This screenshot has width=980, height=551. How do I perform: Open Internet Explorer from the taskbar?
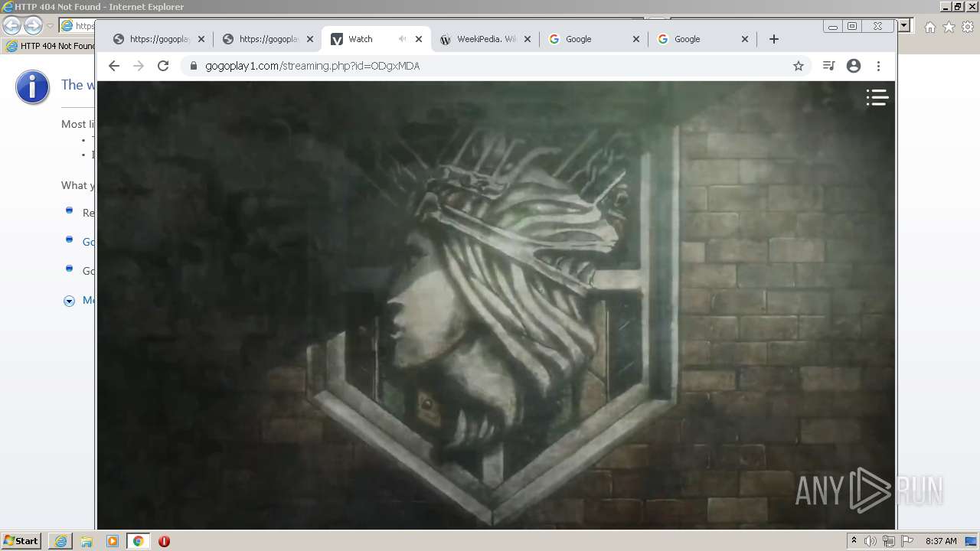pos(60,541)
